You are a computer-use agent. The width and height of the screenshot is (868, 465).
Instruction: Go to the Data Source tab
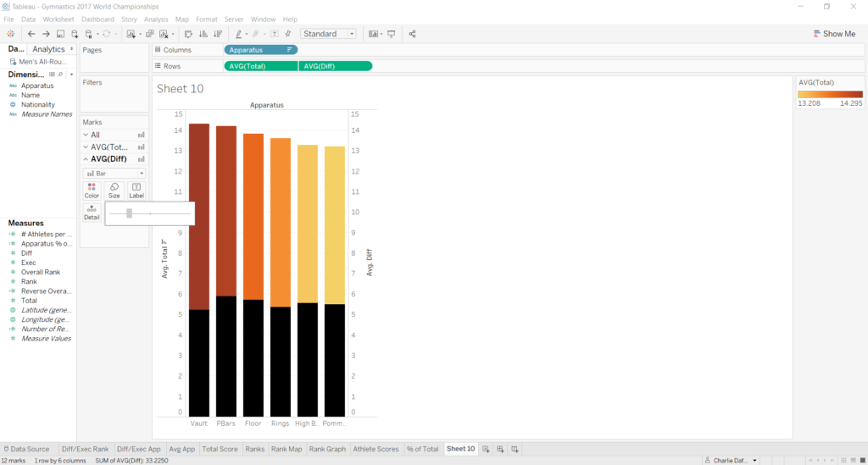[x=26, y=449]
